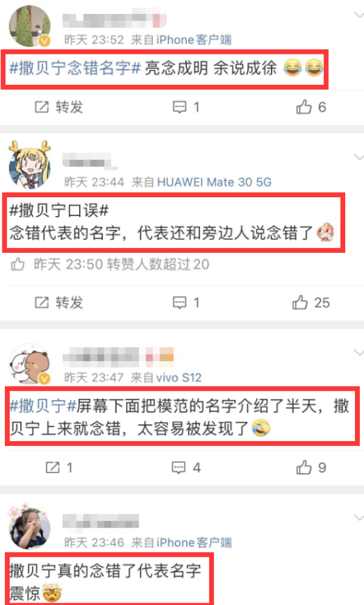The width and height of the screenshot is (364, 605).
Task: View the child photo avatar profile
Action: point(30,526)
